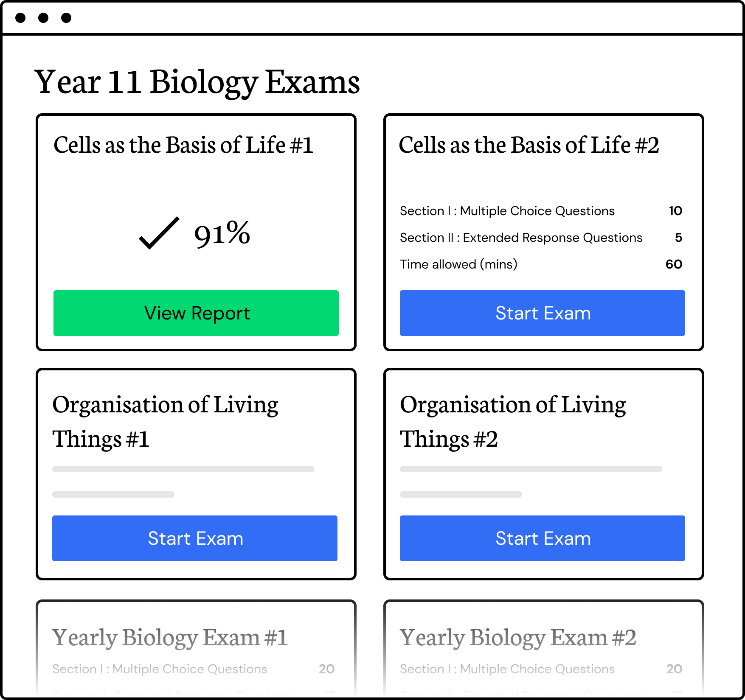Click Section II Extended Response Questions in Cells #2
The image size is (745, 700).
coord(521,238)
